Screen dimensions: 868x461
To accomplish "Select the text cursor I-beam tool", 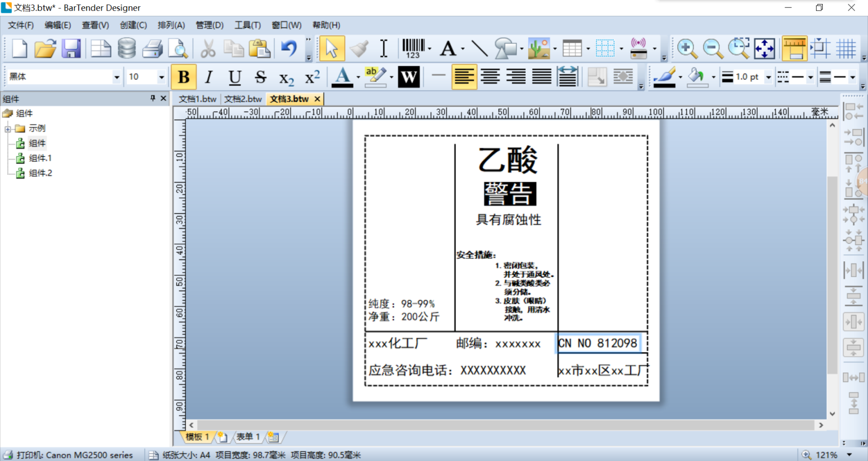I will click(x=383, y=49).
